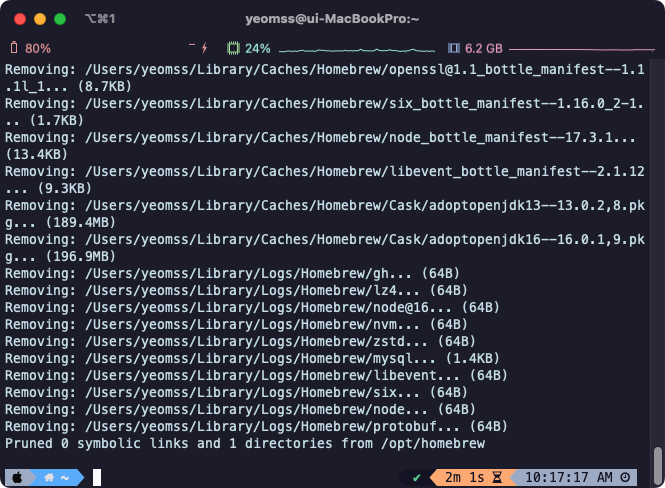Click the 6.2 GB memory value
The width and height of the screenshot is (665, 488).
[484, 48]
